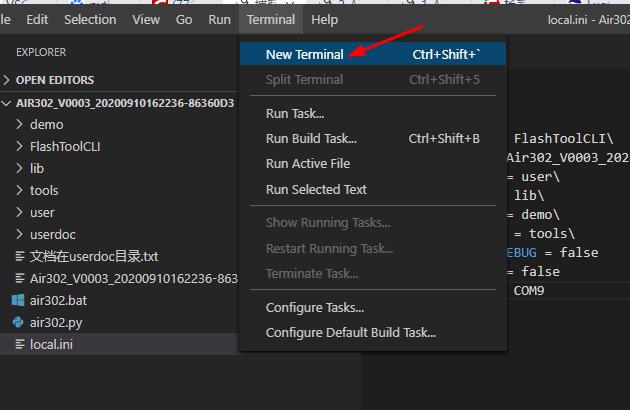Screen dimensions: 630x410
Task: Click the Windows icon of air302.bat
Action: 18,300
